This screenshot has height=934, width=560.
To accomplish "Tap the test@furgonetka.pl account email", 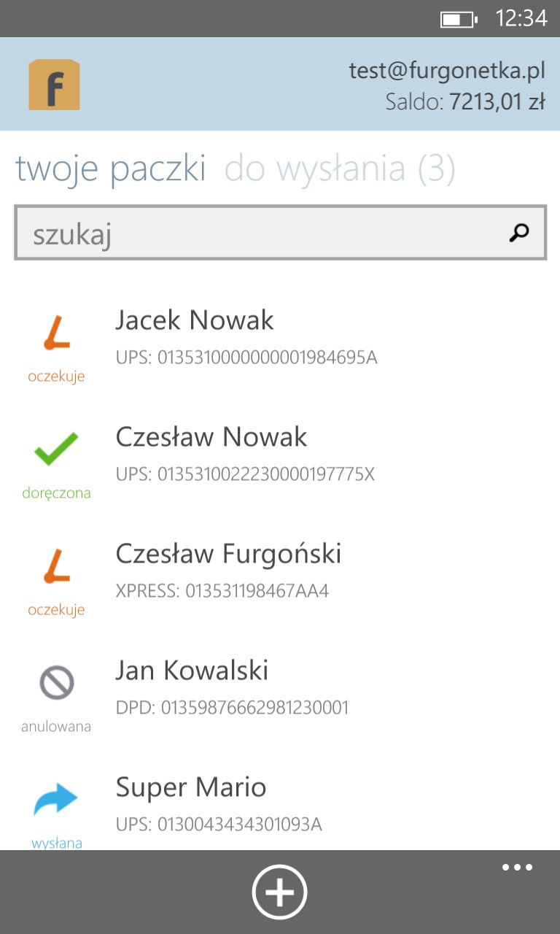I will [447, 72].
